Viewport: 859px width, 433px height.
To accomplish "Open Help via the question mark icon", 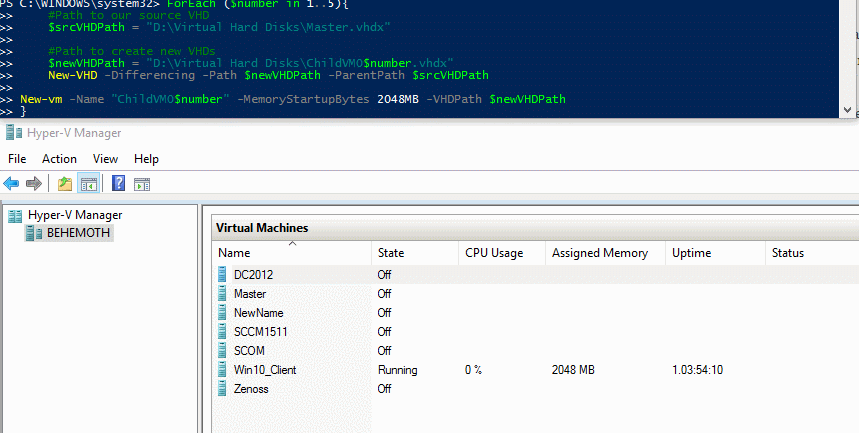I will [119, 184].
